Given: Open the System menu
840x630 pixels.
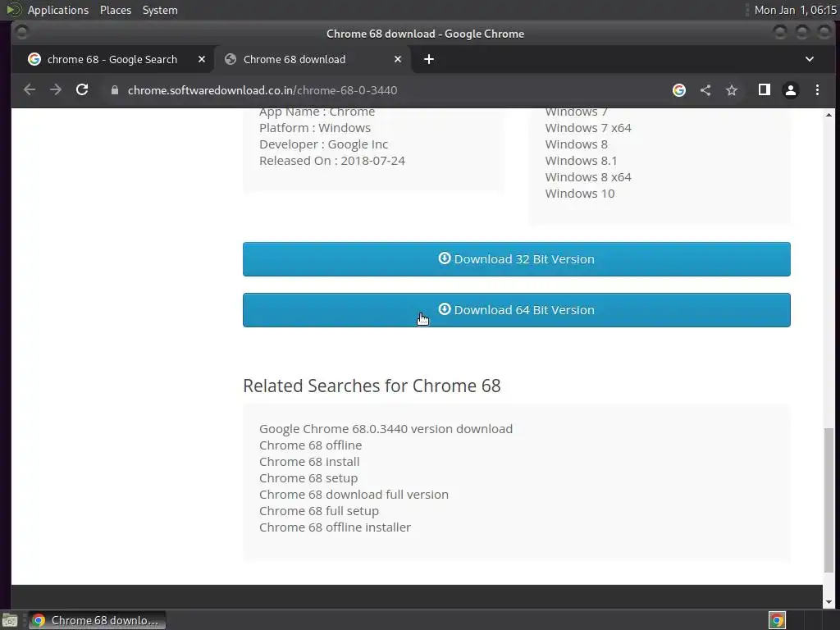Looking at the screenshot, I should point(160,10).
